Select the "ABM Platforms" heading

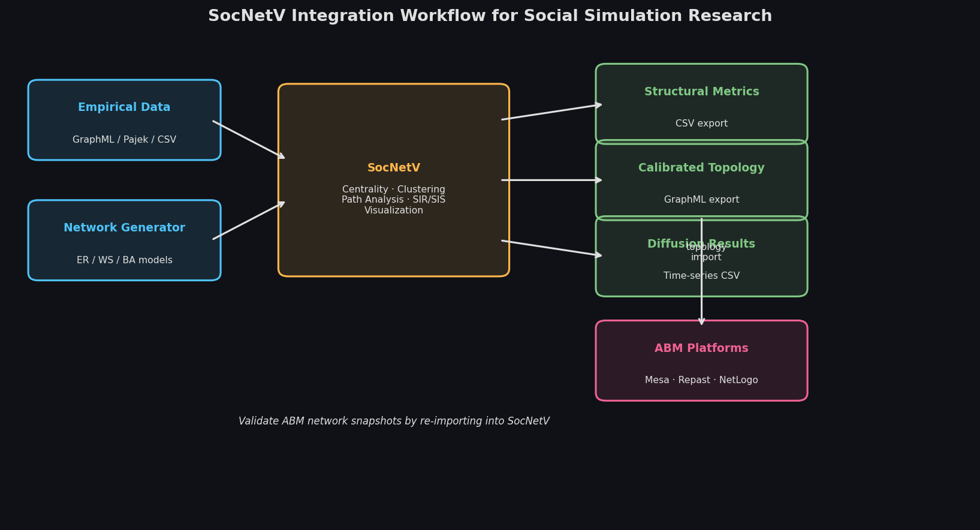pos(701,348)
